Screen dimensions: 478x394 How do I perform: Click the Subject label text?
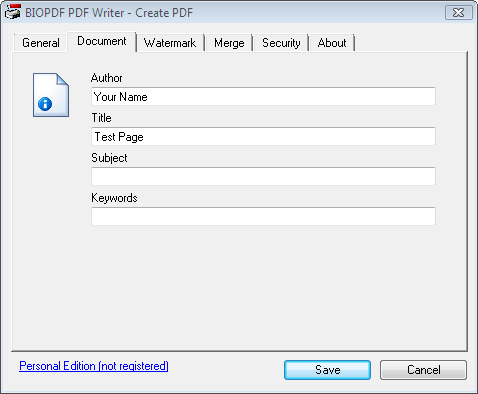109,158
